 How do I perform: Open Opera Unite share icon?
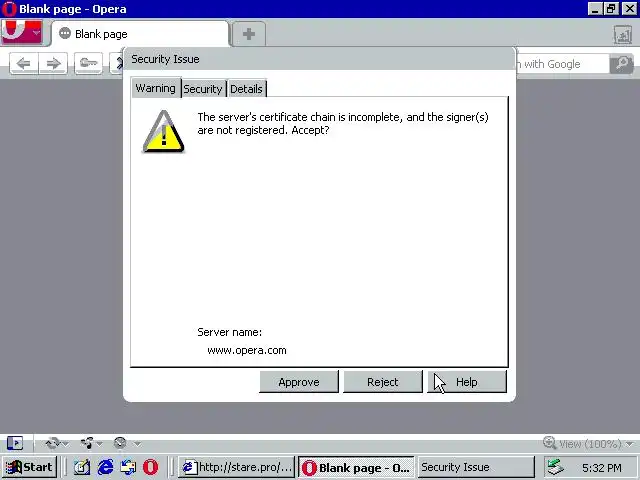pyautogui.click(x=87, y=443)
